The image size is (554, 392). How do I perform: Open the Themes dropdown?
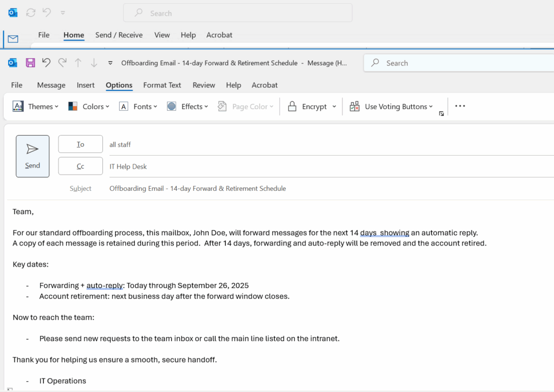36,107
